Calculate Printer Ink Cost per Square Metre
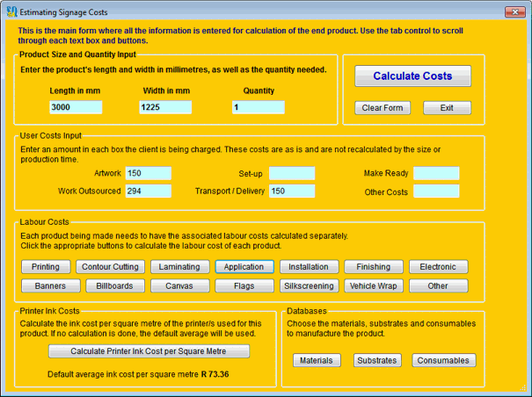Viewport: 532px width, 397px height. pos(149,351)
